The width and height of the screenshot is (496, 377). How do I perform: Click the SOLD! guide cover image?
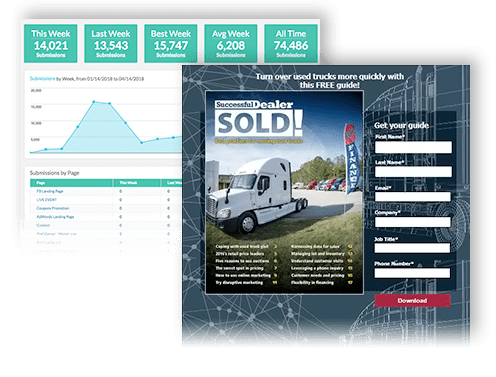[x=284, y=192]
